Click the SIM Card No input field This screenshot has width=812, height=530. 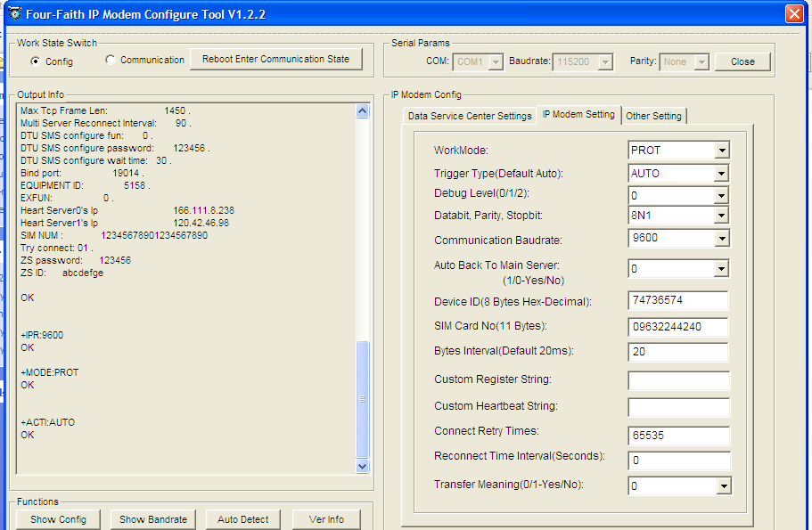click(678, 327)
